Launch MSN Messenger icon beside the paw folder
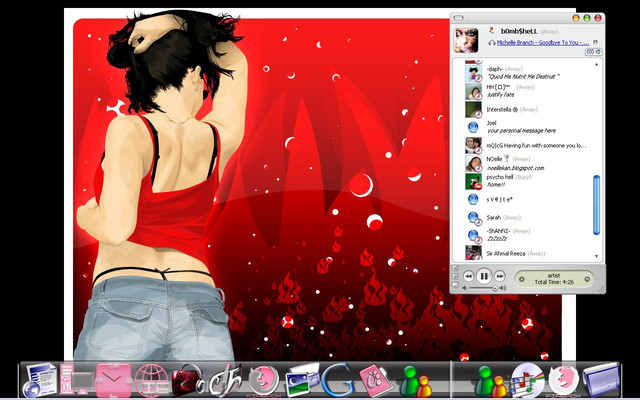Image resolution: width=640 pixels, height=400 pixels. pos(415,381)
